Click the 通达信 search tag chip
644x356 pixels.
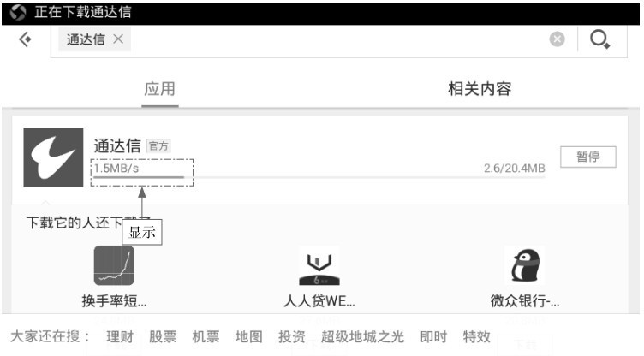click(94, 39)
